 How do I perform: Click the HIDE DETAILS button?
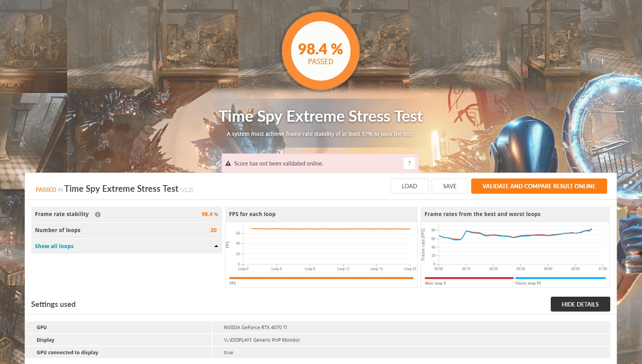coord(580,304)
